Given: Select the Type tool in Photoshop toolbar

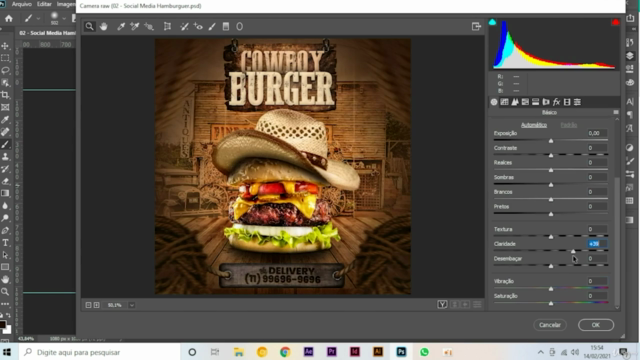Looking at the screenshot, I should (x=5, y=243).
